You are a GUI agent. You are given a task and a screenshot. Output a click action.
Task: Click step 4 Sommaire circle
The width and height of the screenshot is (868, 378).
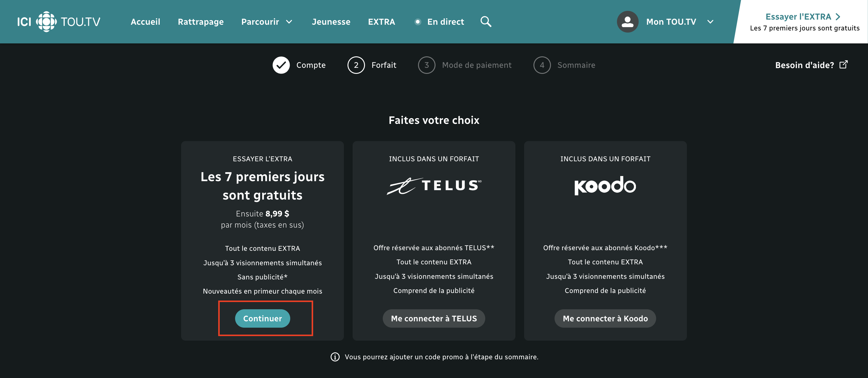542,65
